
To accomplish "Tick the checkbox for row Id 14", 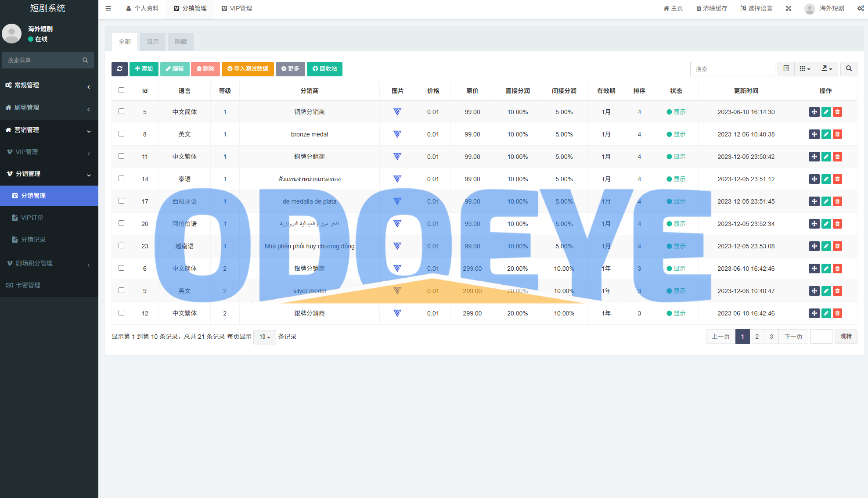I will coord(122,179).
